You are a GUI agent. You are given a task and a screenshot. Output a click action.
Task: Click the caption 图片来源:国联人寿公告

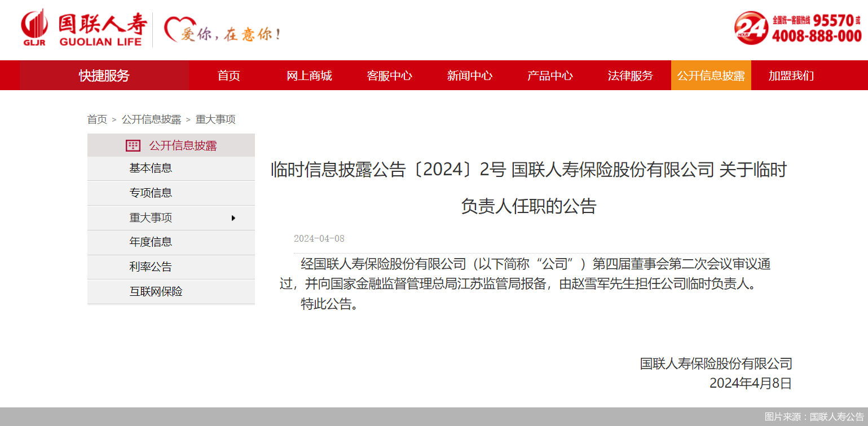point(814,417)
